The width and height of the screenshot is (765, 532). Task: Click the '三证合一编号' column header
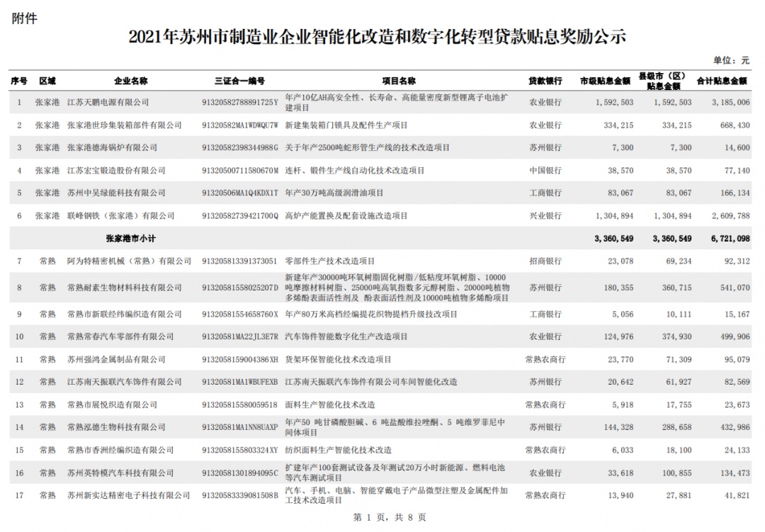[239, 81]
